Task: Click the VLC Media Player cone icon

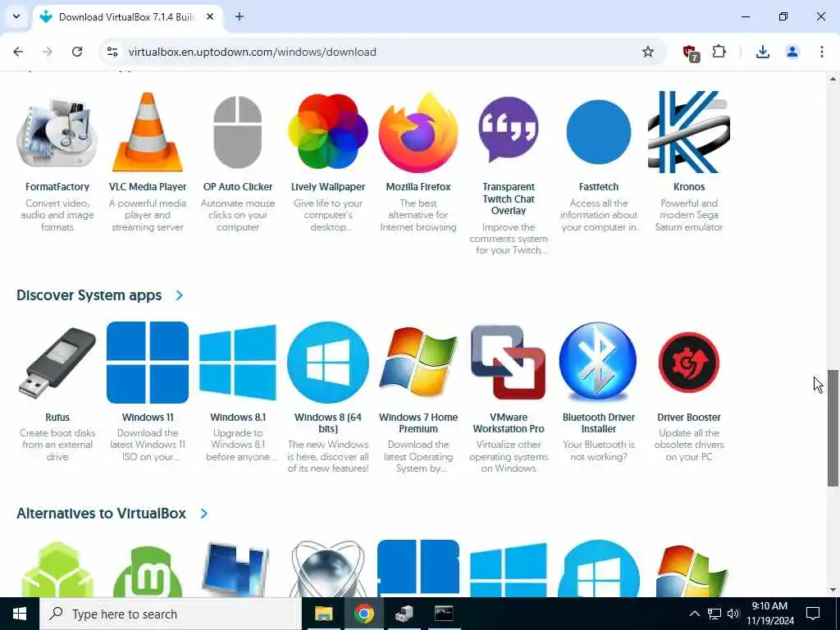Action: (x=148, y=132)
